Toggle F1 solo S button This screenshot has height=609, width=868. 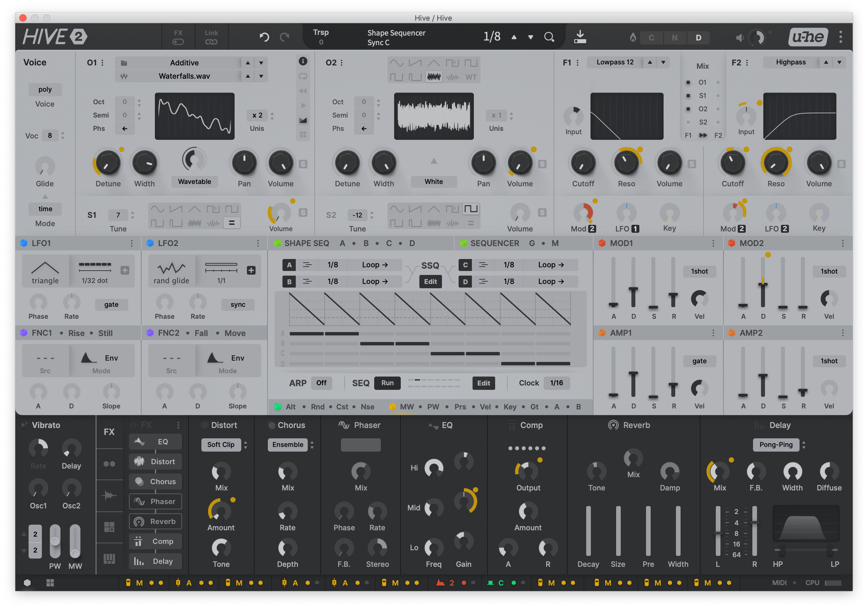692,164
